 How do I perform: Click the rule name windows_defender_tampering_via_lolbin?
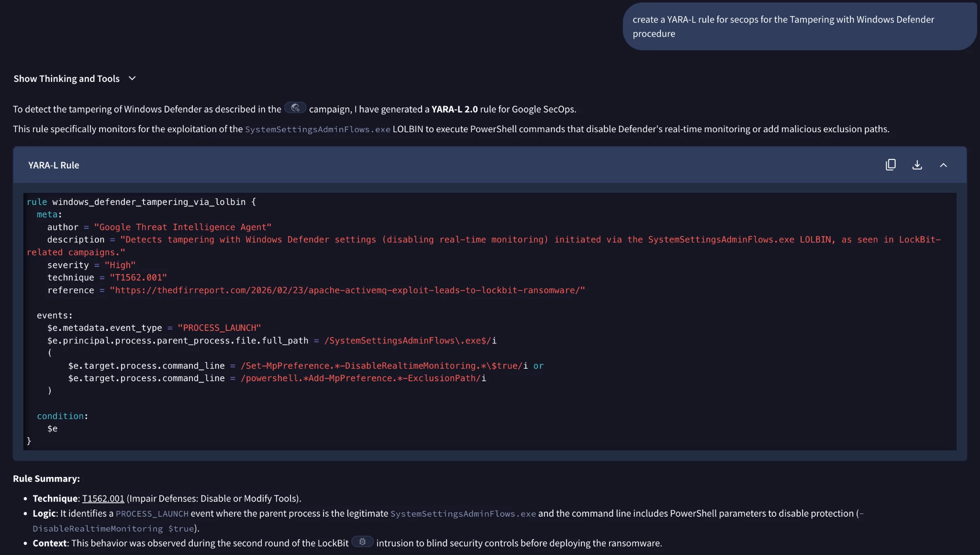[x=148, y=202]
